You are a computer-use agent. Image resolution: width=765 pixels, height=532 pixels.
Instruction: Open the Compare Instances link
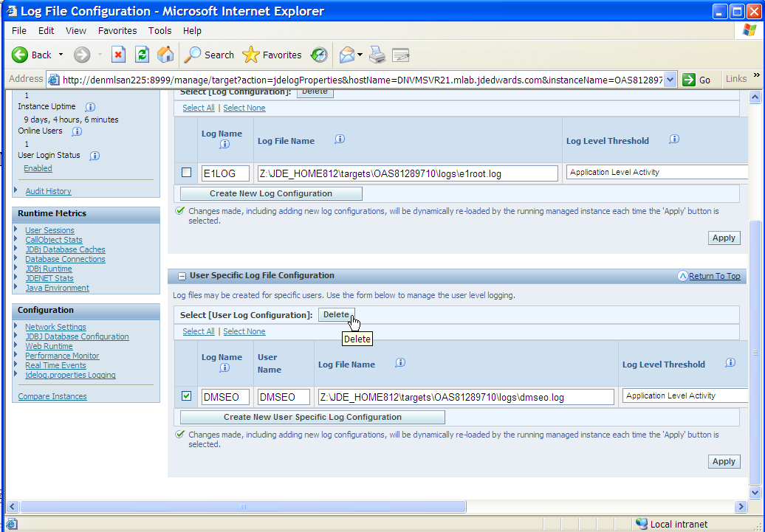pyautogui.click(x=52, y=396)
